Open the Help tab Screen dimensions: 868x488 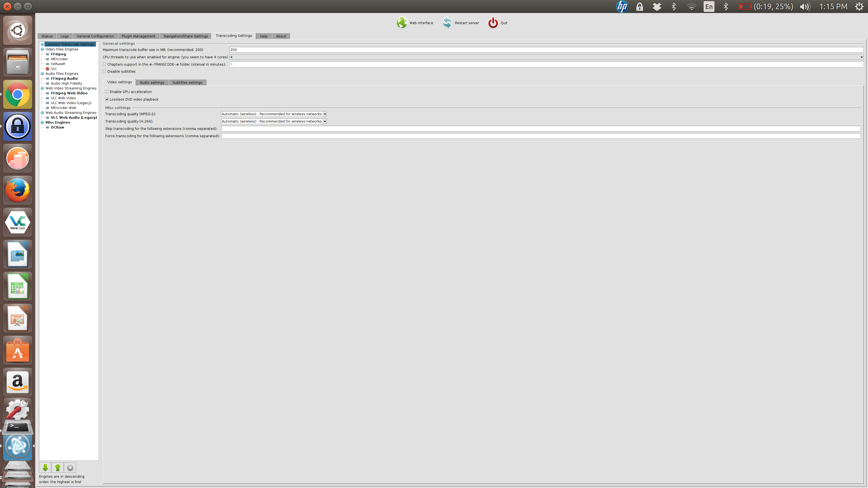pyautogui.click(x=263, y=36)
